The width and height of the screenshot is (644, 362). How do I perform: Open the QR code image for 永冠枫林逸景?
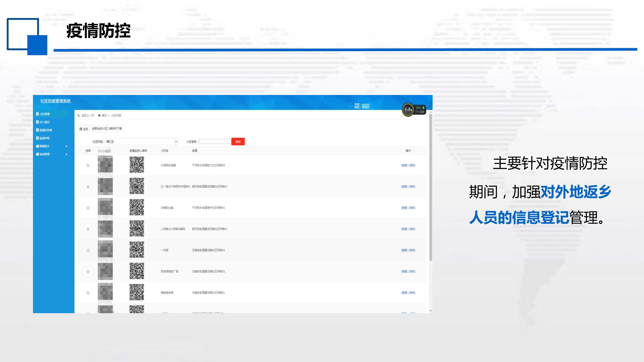[137, 165]
